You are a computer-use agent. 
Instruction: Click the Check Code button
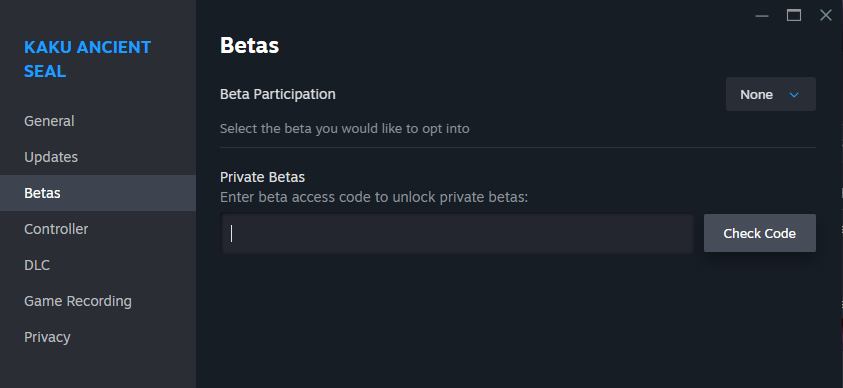(x=760, y=233)
